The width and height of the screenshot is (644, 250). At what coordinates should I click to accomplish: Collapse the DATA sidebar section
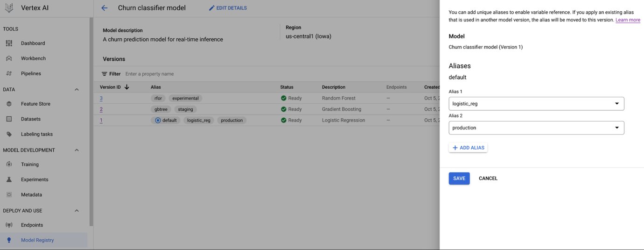(77, 89)
